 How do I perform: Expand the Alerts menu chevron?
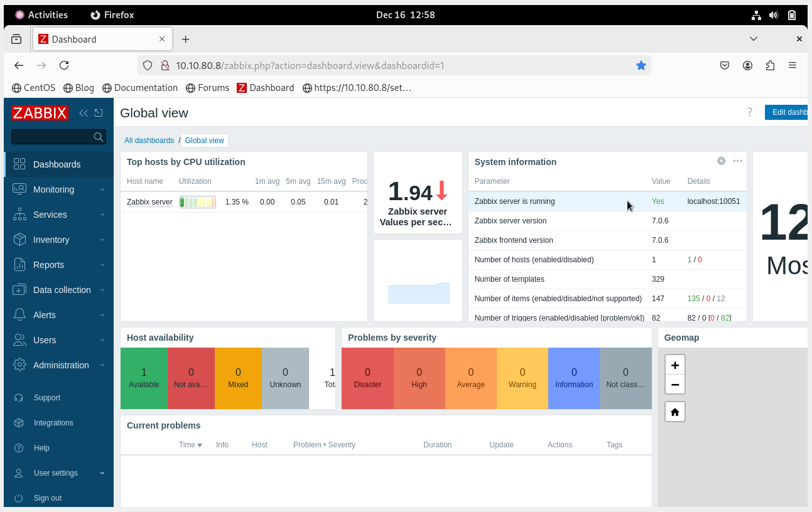102,315
